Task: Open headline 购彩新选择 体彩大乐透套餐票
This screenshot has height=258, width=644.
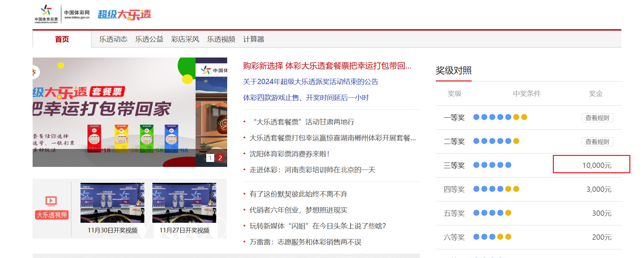Action: [x=327, y=66]
